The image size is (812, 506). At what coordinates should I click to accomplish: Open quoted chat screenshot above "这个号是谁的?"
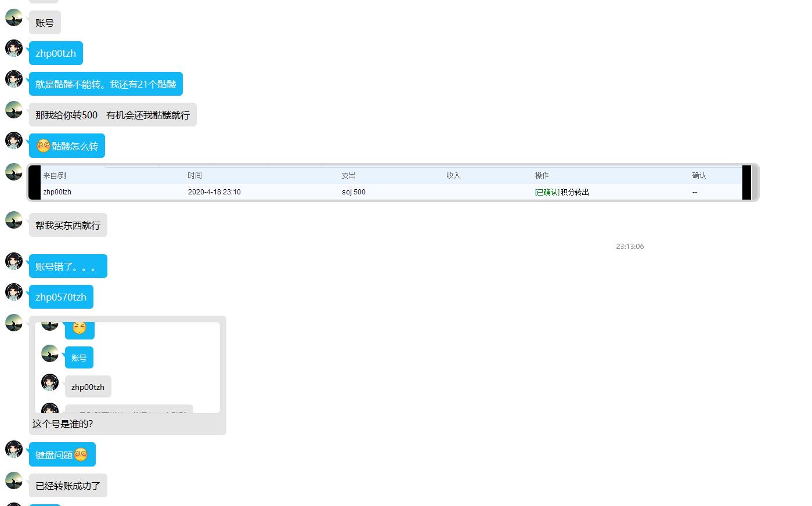(127, 367)
